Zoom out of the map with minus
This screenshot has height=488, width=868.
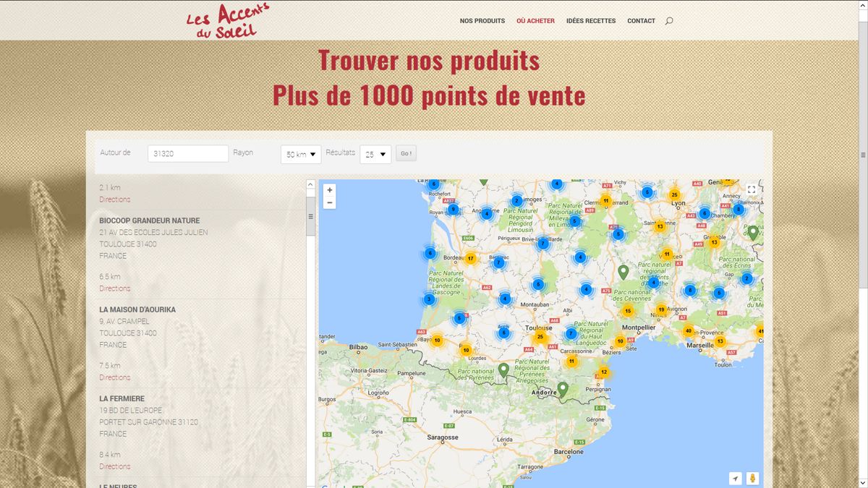click(x=330, y=203)
